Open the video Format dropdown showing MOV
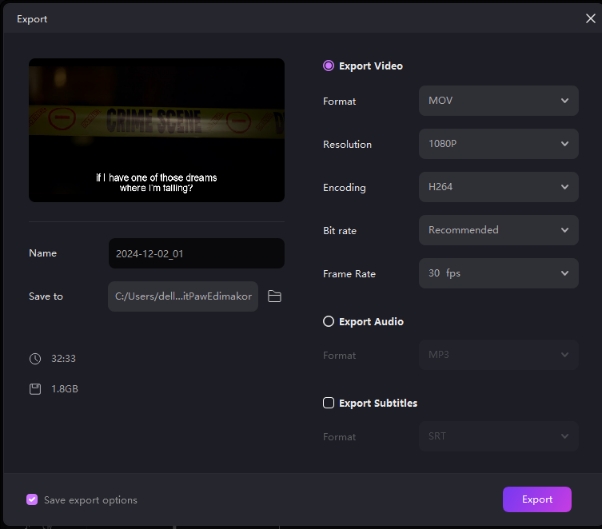The width and height of the screenshot is (602, 530). [x=498, y=101]
